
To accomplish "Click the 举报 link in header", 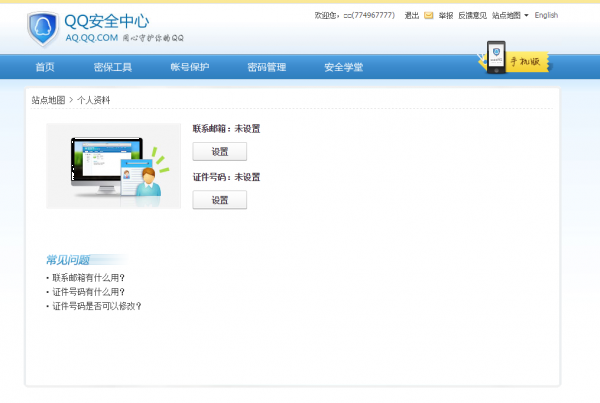I will click(446, 15).
